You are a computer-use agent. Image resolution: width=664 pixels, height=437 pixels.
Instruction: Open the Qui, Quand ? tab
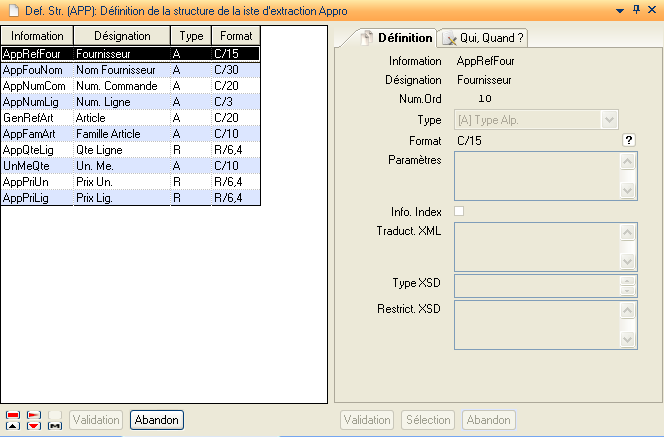pyautogui.click(x=484, y=38)
